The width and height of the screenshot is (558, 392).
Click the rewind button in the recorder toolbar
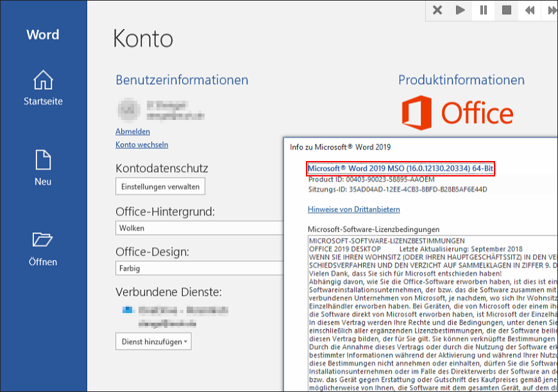[x=529, y=10]
